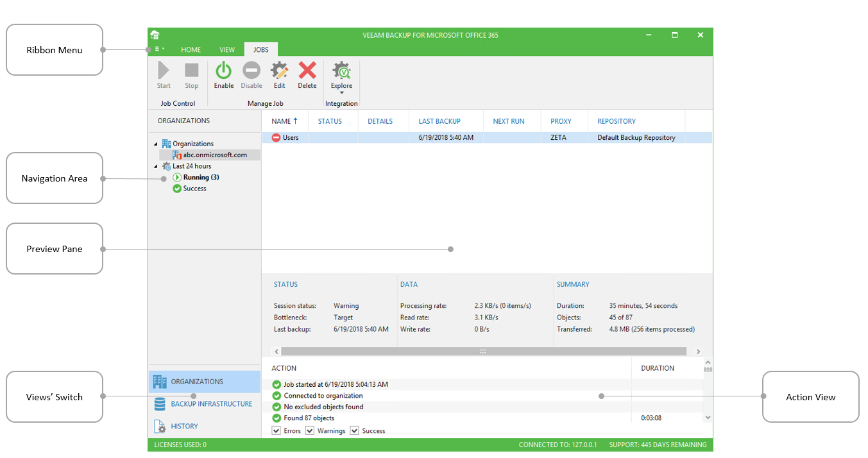Screen dimensions: 868x458
Task: Click the DURATION column header
Action: (x=658, y=368)
